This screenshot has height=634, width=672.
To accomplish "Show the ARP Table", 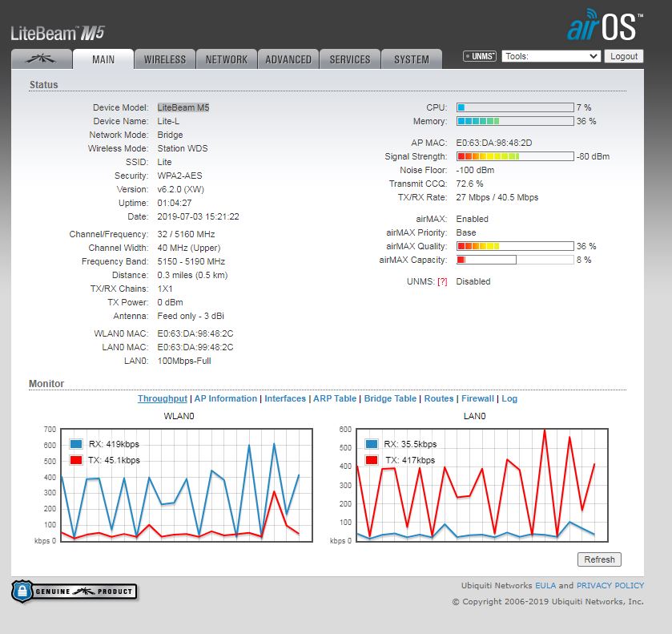I will pyautogui.click(x=335, y=398).
